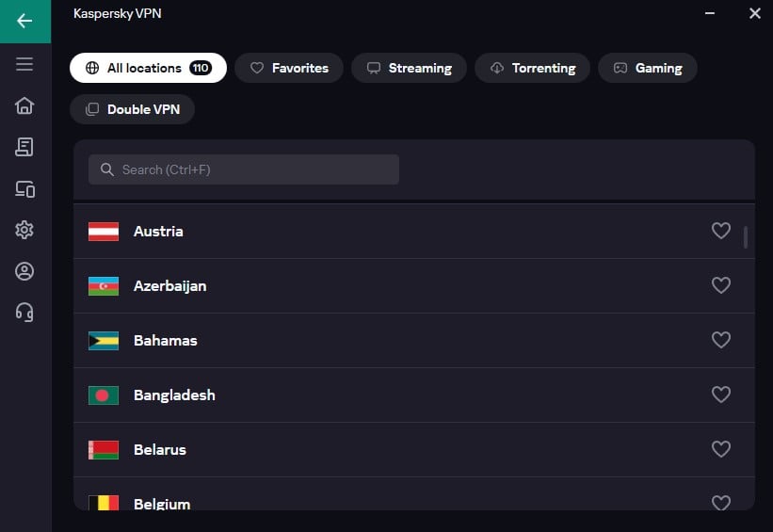Screen dimensions: 773x532
Task: Open the devices icon in sidebar
Action: (24, 189)
